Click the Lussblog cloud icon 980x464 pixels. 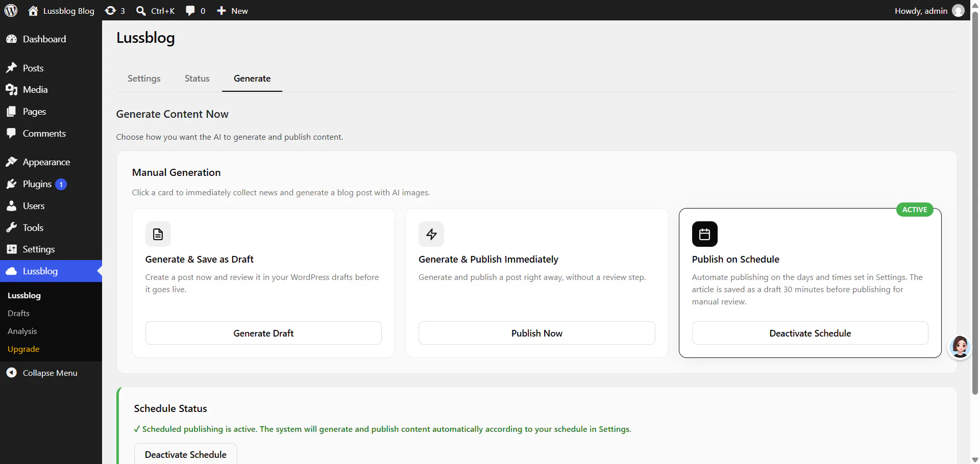click(x=11, y=271)
